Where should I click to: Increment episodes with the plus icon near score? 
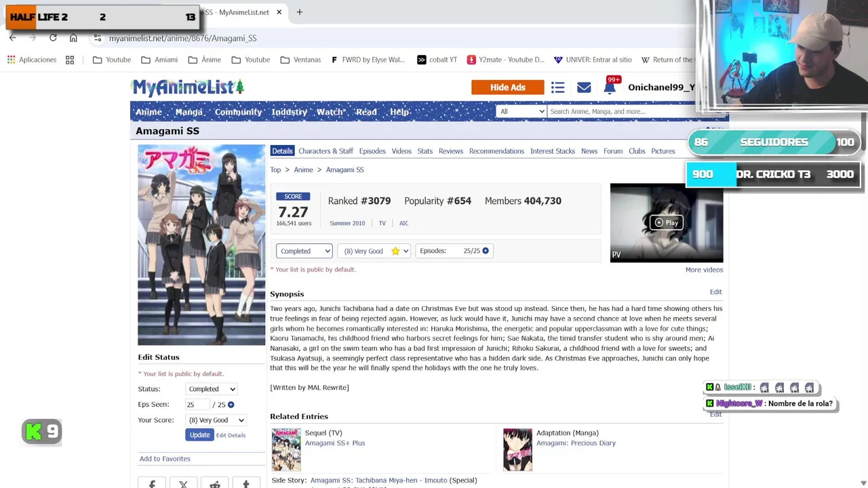(x=486, y=251)
